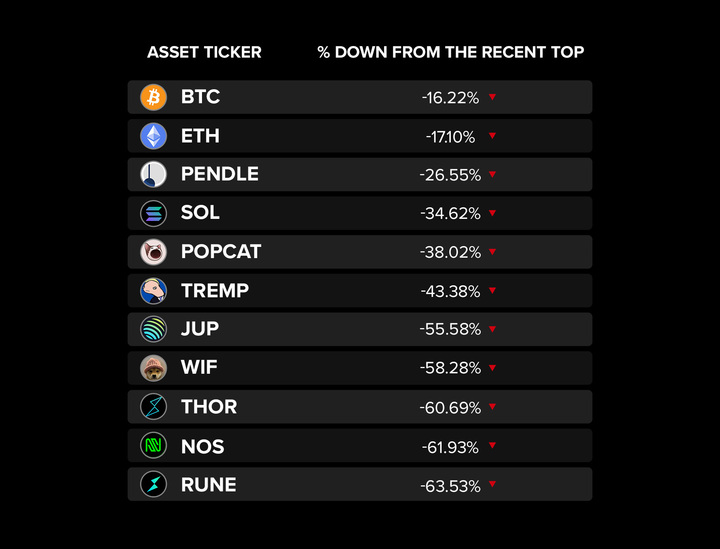
Task: Click the Solana SOL logo icon
Action: [153, 213]
